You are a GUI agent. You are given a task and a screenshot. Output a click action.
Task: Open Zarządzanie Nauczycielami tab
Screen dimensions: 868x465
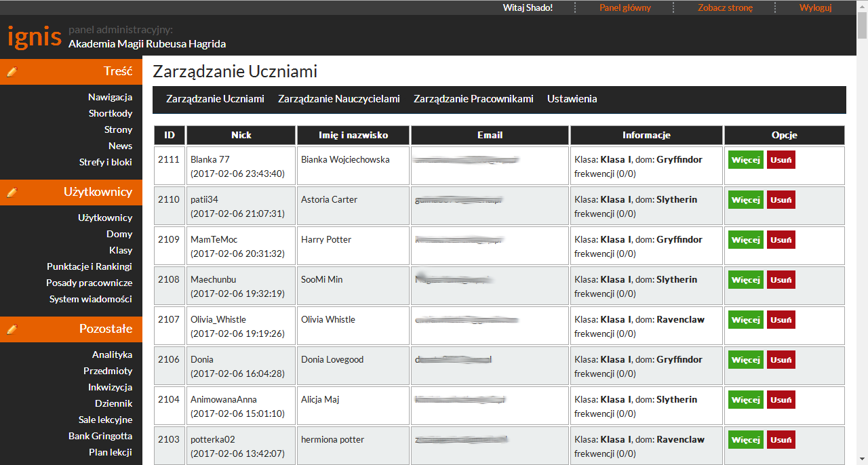(338, 99)
